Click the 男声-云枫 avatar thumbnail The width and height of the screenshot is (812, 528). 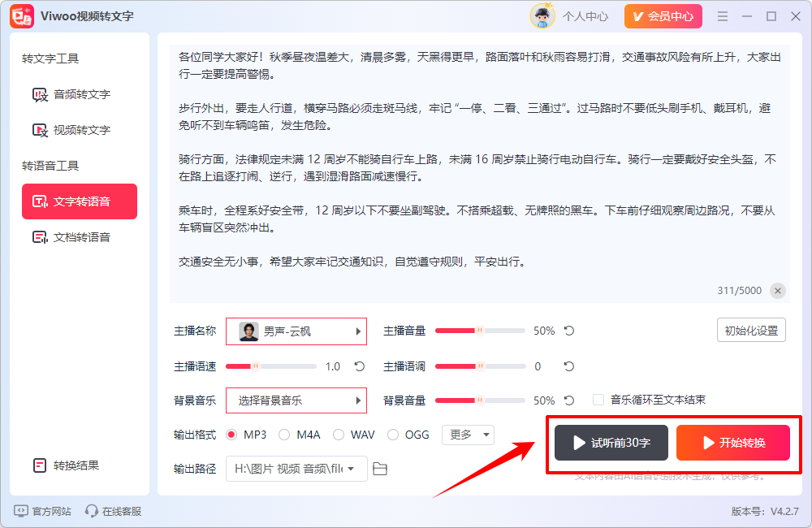coord(248,331)
